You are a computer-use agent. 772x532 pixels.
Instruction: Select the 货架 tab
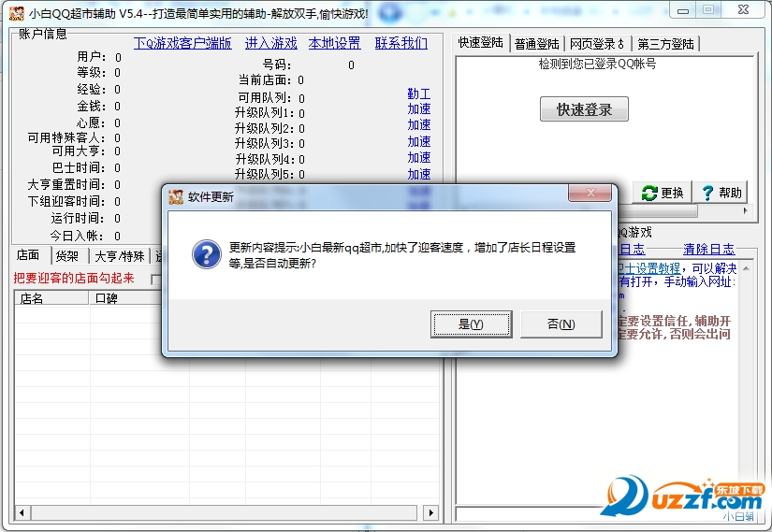[x=67, y=256]
